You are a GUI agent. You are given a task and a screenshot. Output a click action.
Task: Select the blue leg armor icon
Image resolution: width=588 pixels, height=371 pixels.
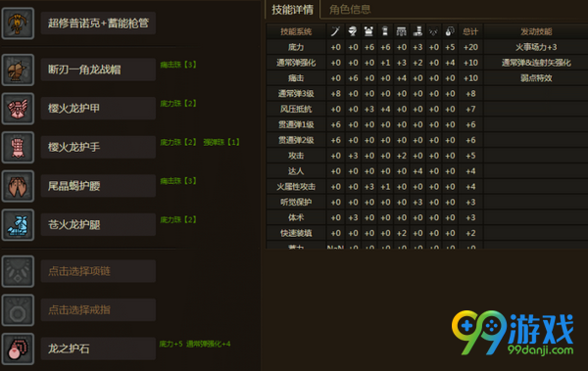click(18, 225)
